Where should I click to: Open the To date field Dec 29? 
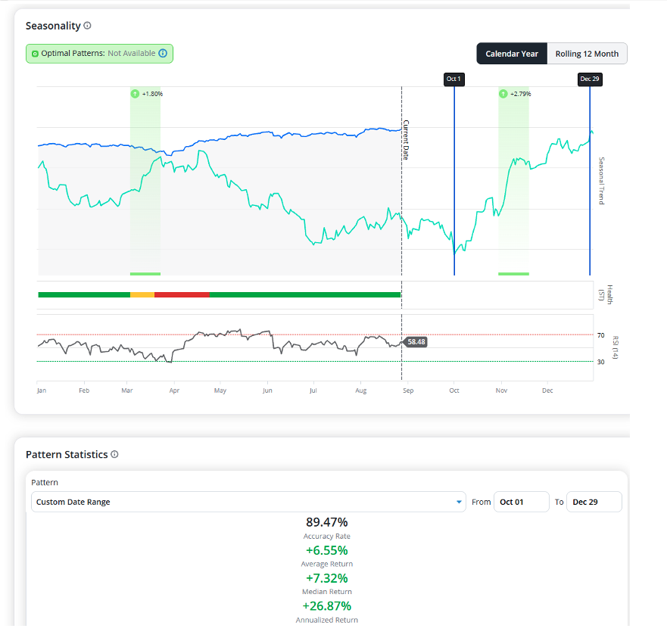[x=594, y=502]
